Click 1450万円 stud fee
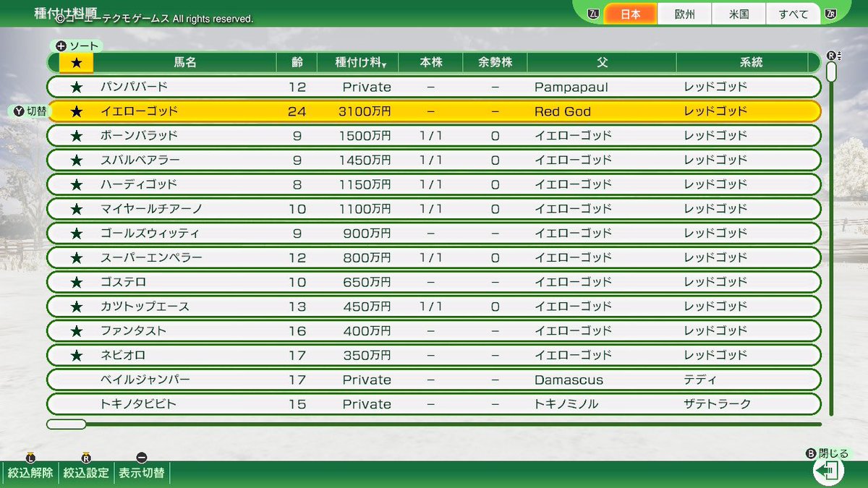 click(365, 160)
